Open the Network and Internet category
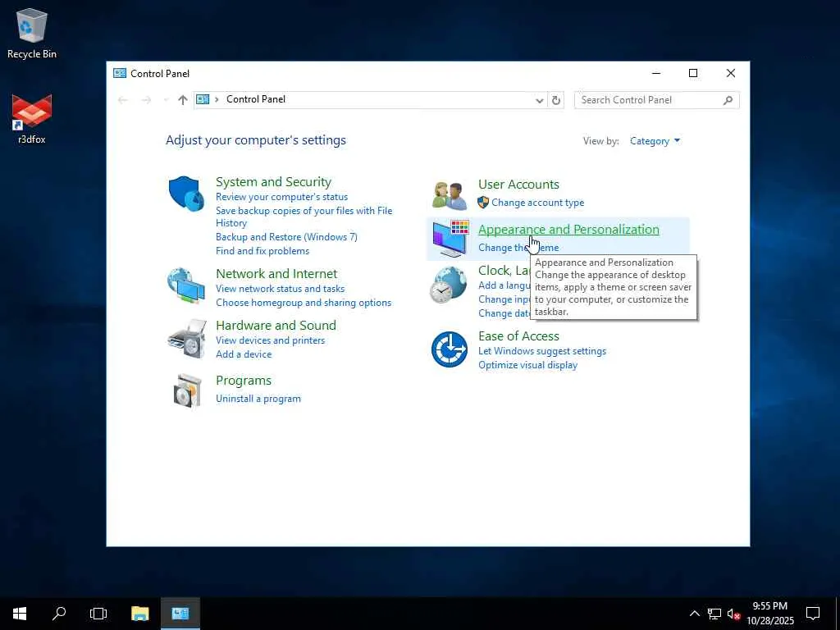This screenshot has width=840, height=630. tap(276, 273)
